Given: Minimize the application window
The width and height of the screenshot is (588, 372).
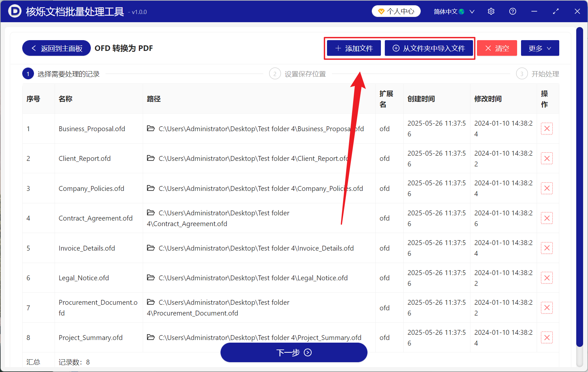Looking at the screenshot, I should click(x=534, y=11).
